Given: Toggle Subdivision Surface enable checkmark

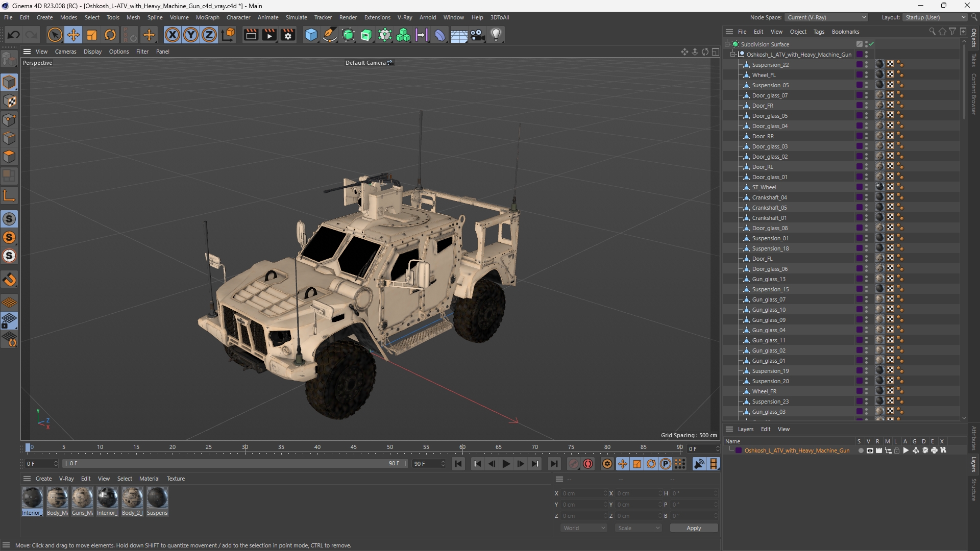Looking at the screenshot, I should (871, 44).
